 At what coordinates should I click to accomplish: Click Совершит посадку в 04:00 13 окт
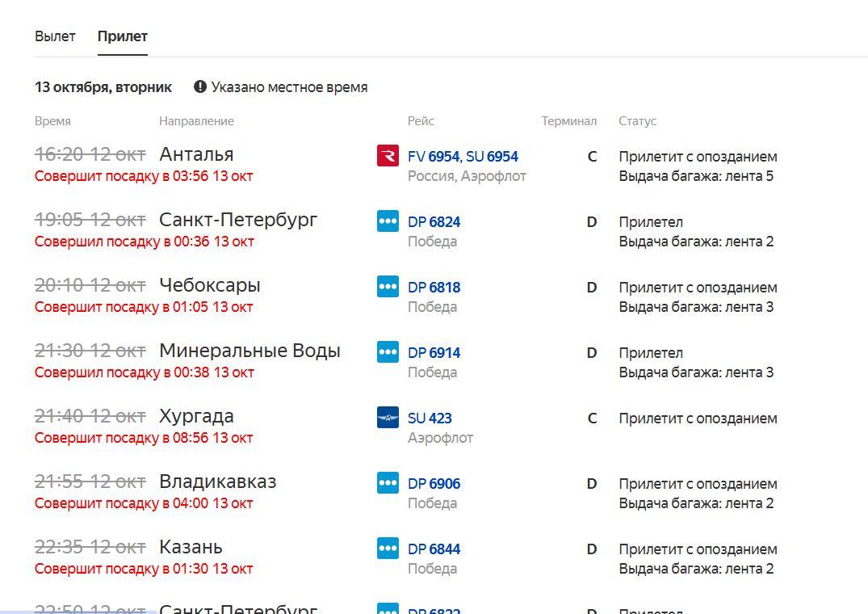pyautogui.click(x=144, y=503)
